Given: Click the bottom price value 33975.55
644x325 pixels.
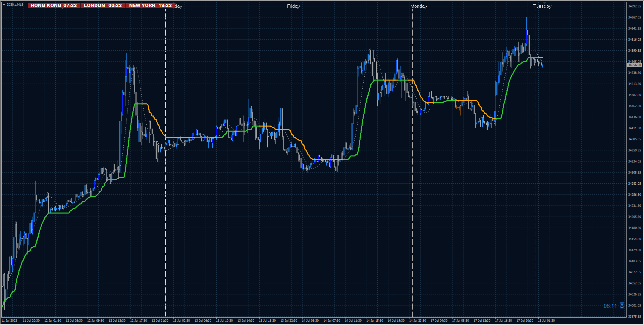Looking at the screenshot, I should tap(635, 316).
